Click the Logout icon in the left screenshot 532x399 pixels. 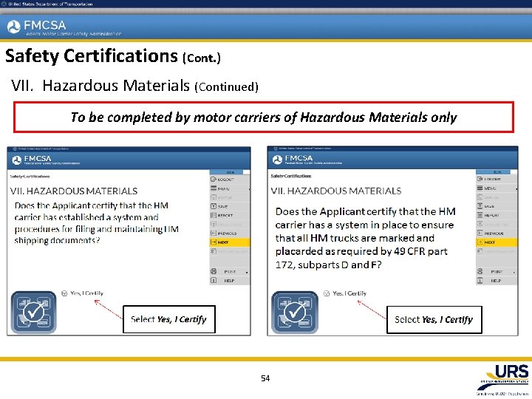(214, 179)
